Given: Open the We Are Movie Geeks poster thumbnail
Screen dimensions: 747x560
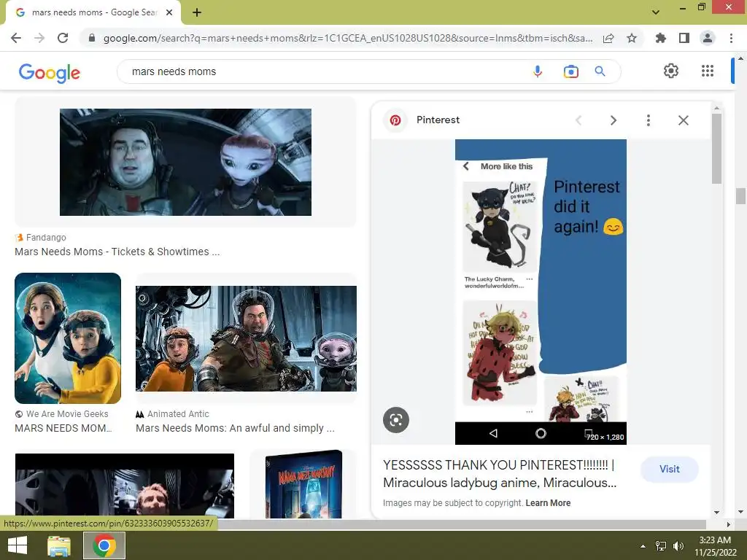Looking at the screenshot, I should click(68, 338).
